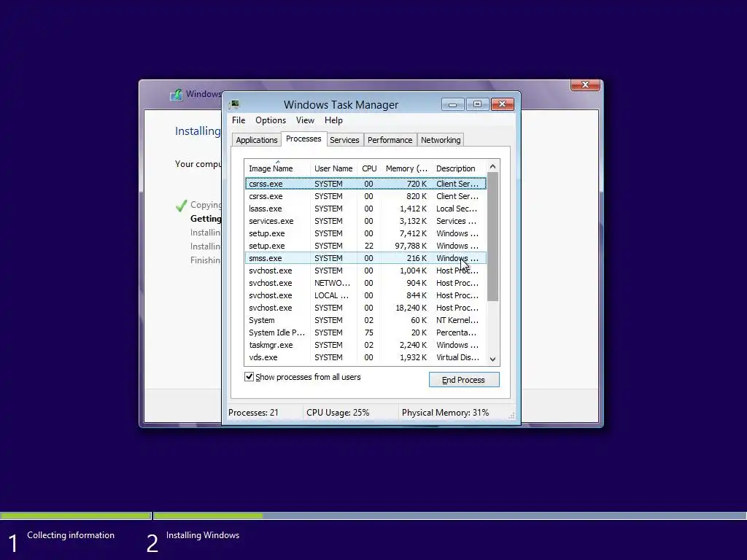747x560 pixels.
Task: Select setup.exe using 97,788 K
Action: click(x=365, y=246)
